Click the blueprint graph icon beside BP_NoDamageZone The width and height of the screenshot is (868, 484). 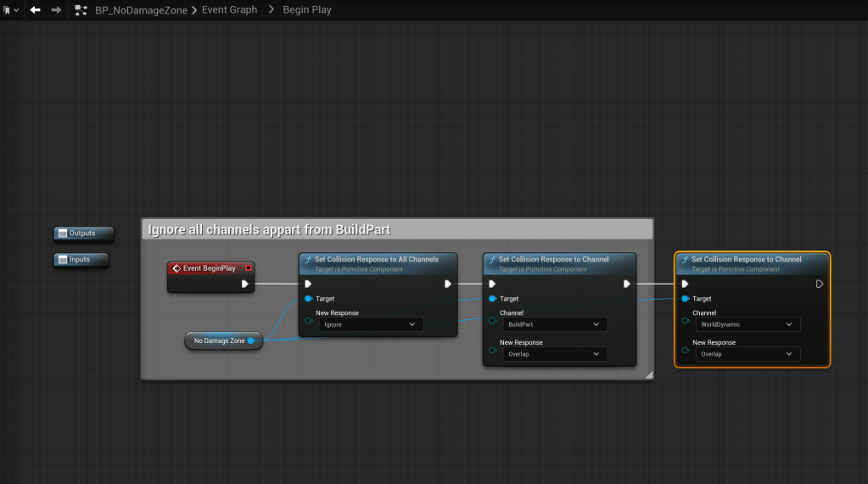click(81, 10)
